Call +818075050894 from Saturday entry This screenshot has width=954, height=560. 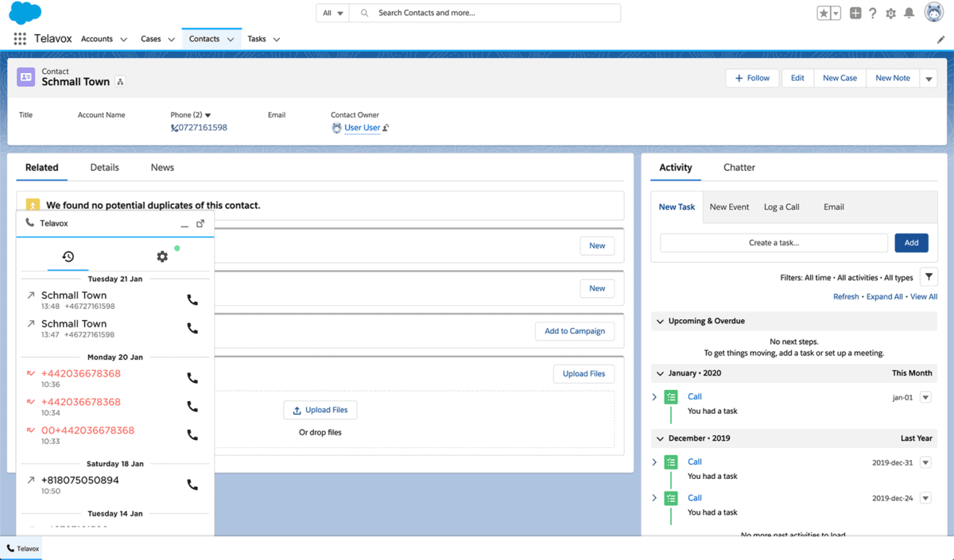(x=192, y=485)
